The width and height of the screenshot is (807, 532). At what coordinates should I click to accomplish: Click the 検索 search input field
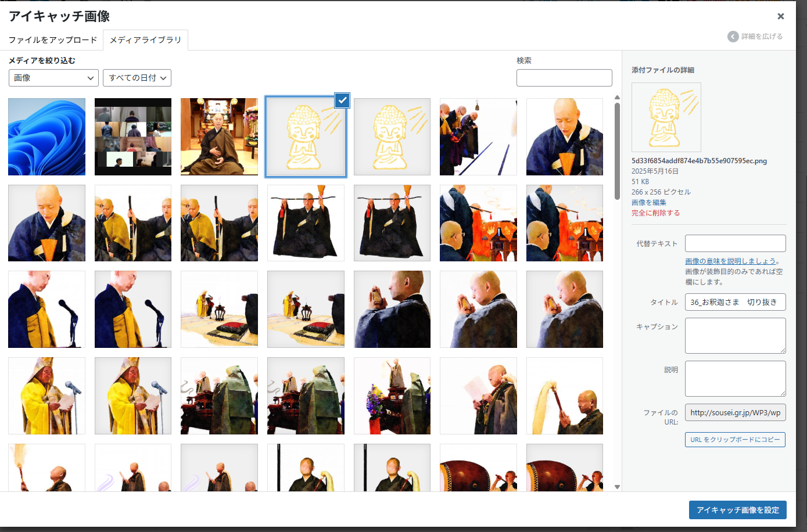[x=564, y=78]
